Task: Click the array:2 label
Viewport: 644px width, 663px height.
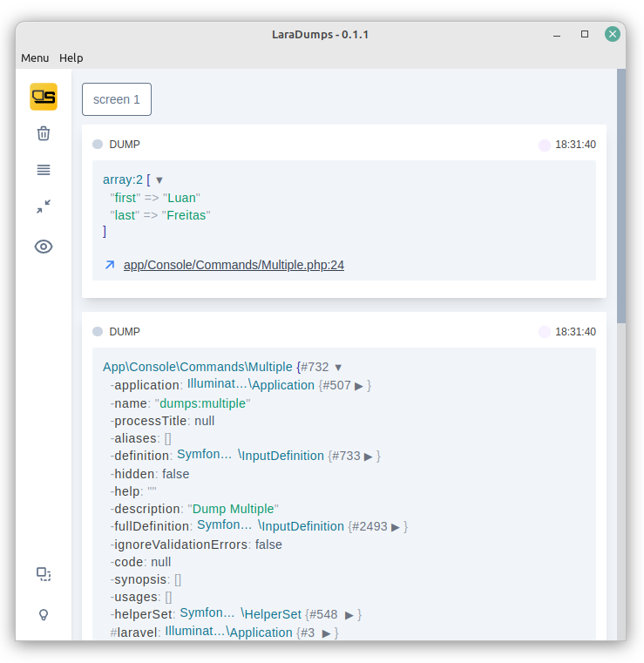Action: pos(123,179)
